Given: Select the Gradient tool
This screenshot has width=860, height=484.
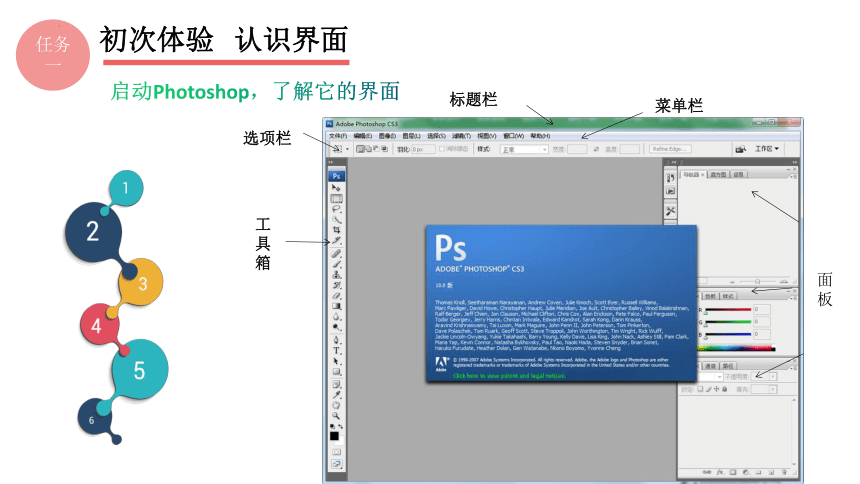Looking at the screenshot, I should coord(336,306).
